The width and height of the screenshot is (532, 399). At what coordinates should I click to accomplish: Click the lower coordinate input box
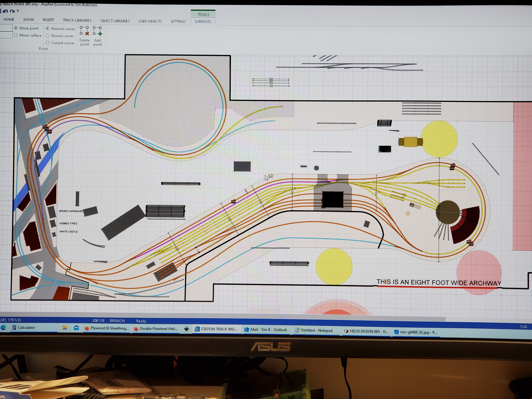6,35
